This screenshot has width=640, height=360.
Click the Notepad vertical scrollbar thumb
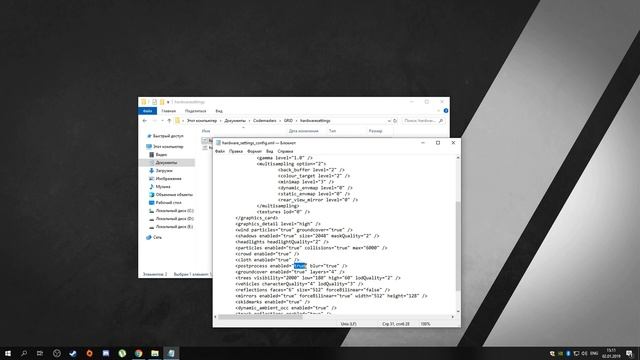pyautogui.click(x=458, y=246)
